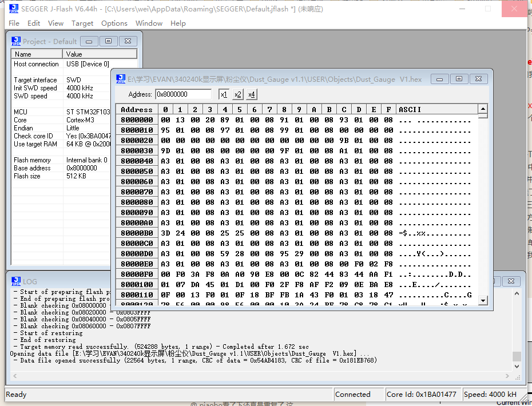Image resolution: width=532 pixels, height=406 pixels.
Task: Open the Target menu
Action: coord(82,23)
